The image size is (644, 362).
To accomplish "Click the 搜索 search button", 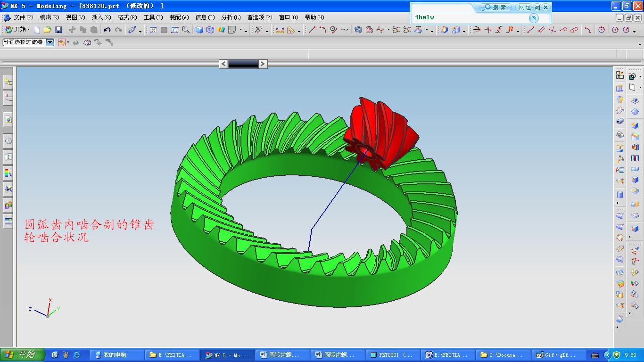I will click(x=495, y=7).
